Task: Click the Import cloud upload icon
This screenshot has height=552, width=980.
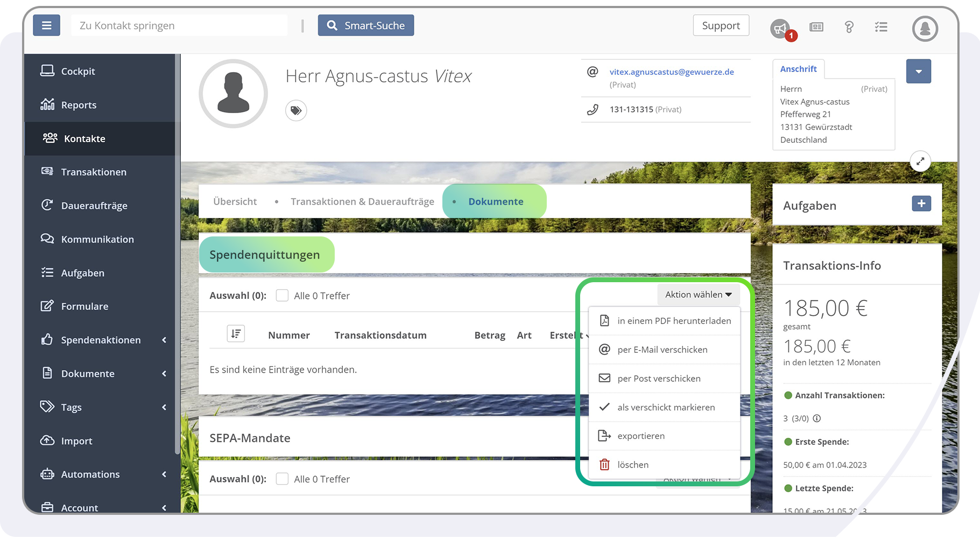Action: coord(47,440)
